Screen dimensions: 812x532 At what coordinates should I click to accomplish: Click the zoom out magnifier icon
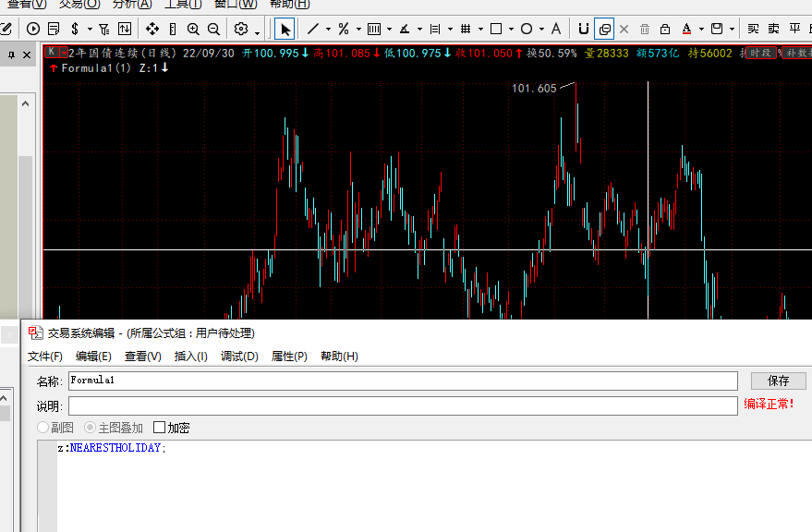pyautogui.click(x=213, y=29)
